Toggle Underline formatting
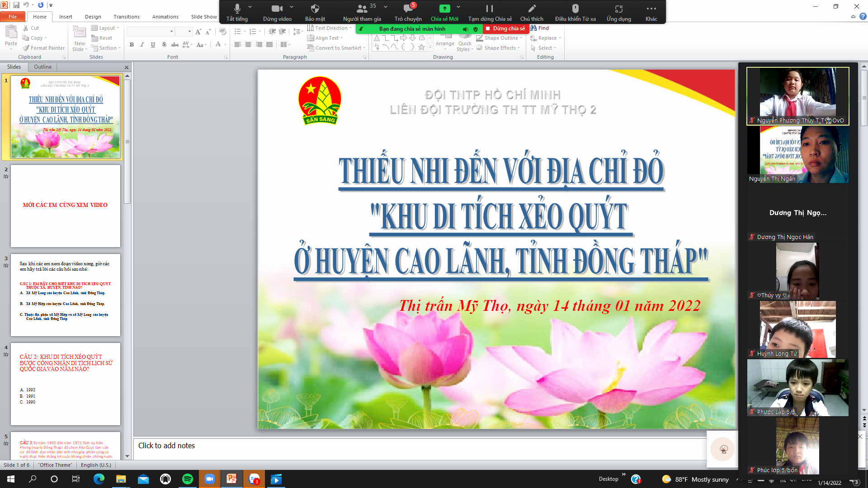868x488 pixels. [x=153, y=45]
